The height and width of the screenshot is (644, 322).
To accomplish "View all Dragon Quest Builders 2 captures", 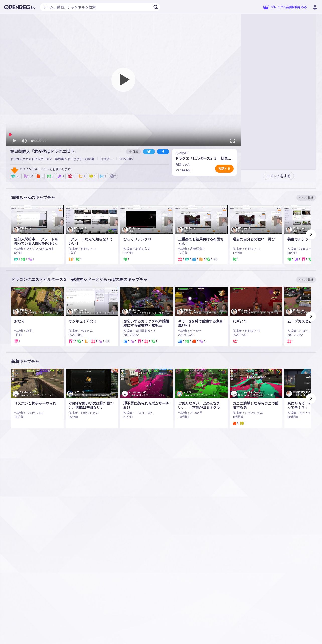I will [306, 280].
